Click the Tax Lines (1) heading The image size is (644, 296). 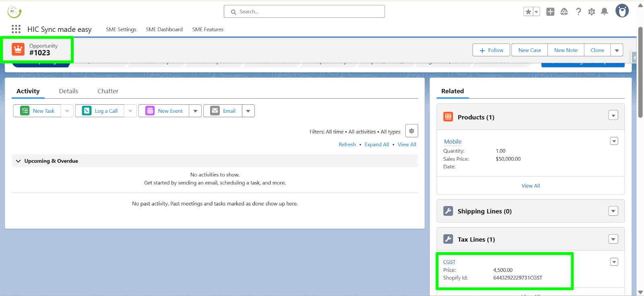(476, 240)
